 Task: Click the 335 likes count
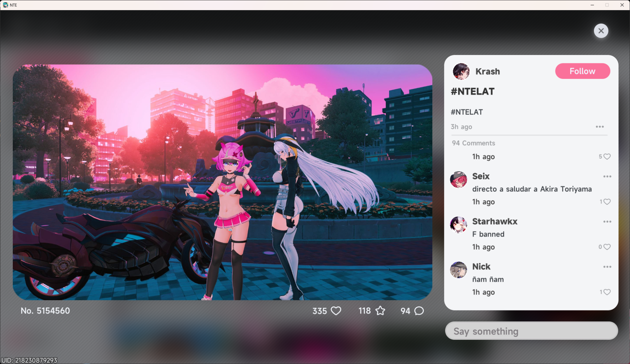coord(320,311)
